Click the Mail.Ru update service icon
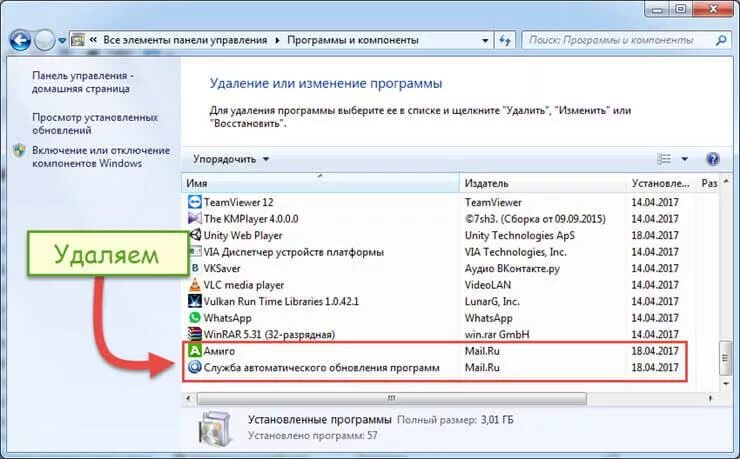The height and width of the screenshot is (459, 740). click(x=194, y=367)
